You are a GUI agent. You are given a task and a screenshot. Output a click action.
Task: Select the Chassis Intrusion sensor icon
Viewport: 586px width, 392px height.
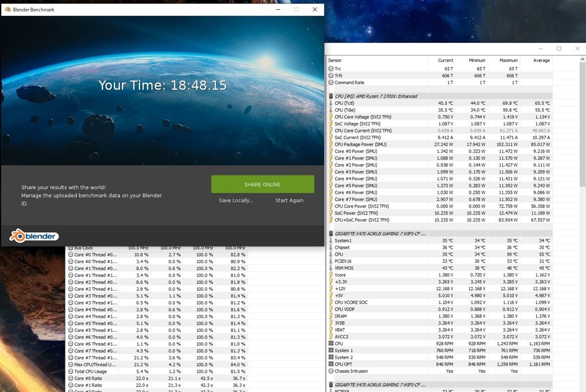(331, 371)
